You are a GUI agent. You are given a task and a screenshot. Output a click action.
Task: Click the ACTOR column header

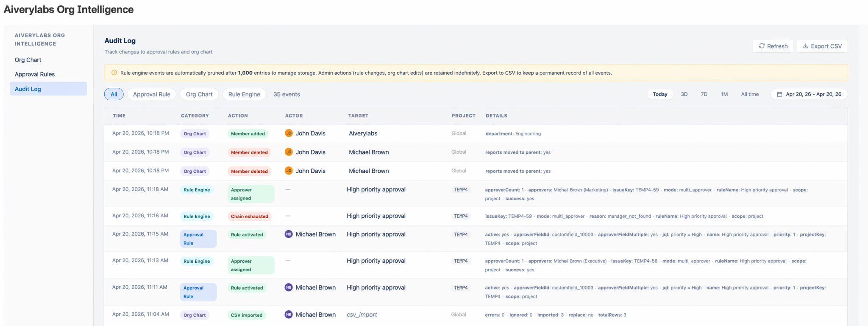[x=294, y=115]
